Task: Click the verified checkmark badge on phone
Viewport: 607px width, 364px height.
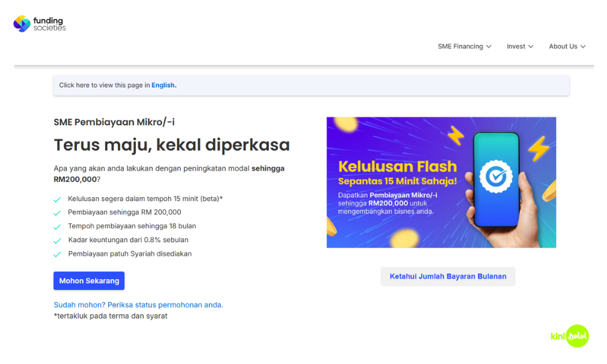Action: [x=496, y=176]
